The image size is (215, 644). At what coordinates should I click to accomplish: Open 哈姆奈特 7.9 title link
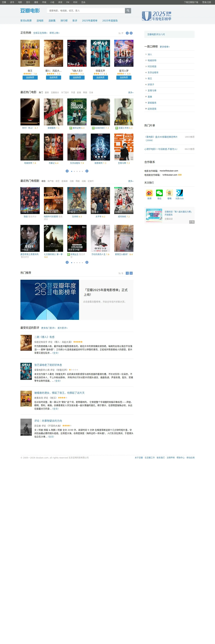click(30, 163)
